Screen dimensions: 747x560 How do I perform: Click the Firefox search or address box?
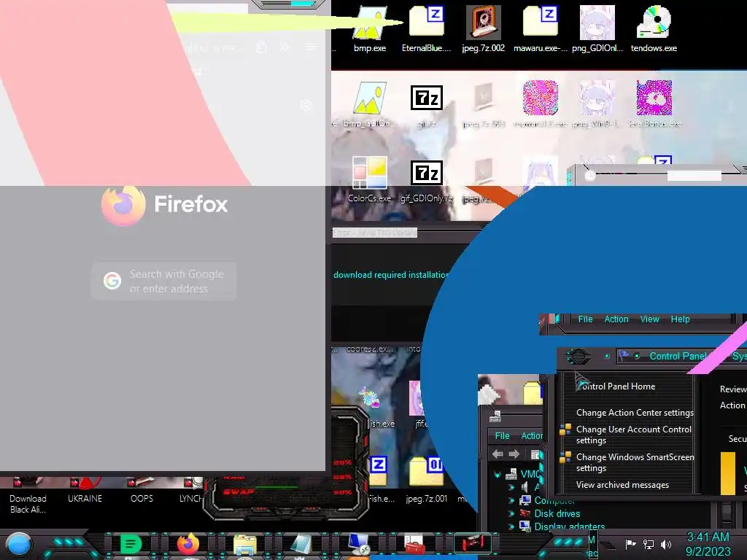[x=164, y=281]
